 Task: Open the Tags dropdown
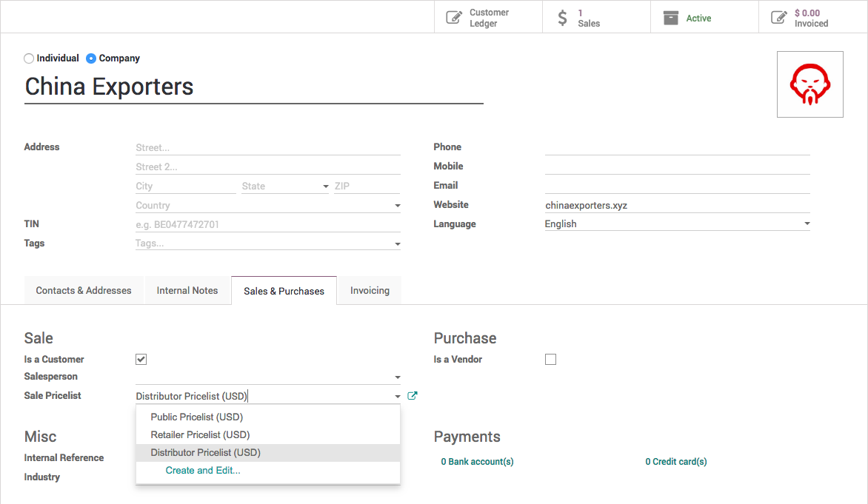pos(397,244)
